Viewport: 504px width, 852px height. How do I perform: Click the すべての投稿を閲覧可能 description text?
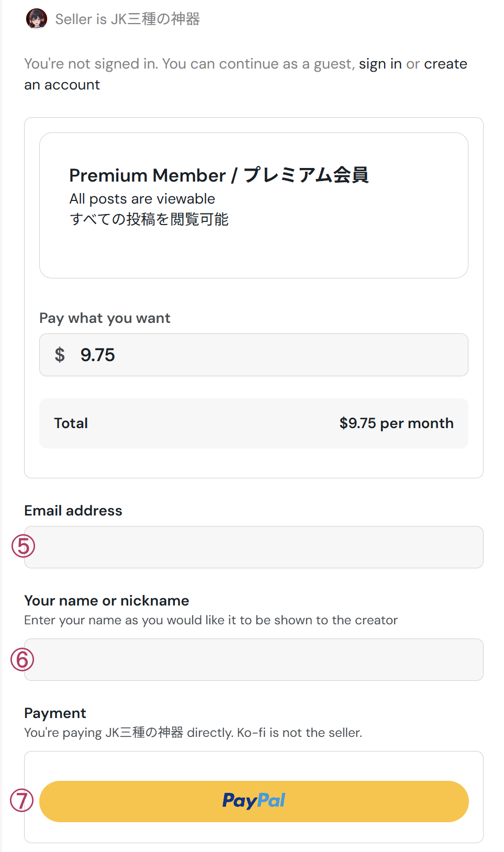tap(149, 220)
